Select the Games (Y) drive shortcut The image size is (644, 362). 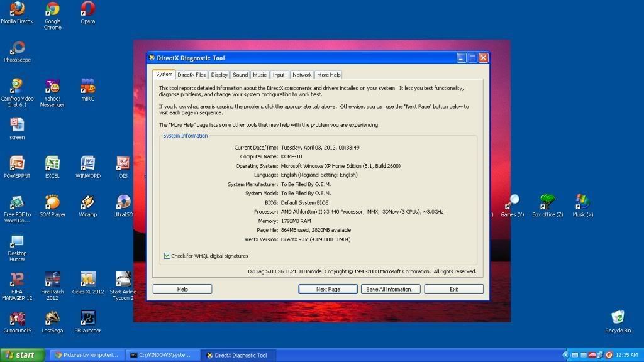[512, 206]
